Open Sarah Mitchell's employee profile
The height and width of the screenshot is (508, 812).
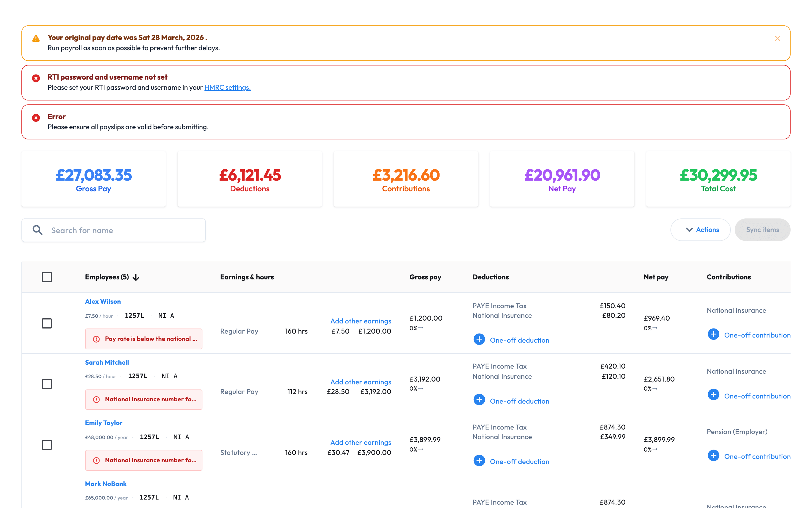point(107,362)
